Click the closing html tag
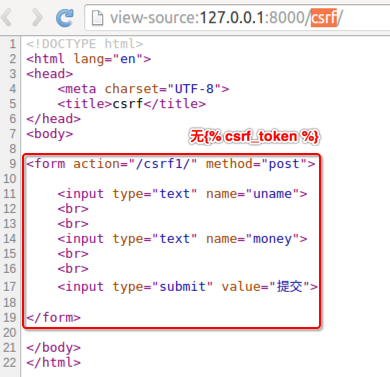 click(54, 362)
